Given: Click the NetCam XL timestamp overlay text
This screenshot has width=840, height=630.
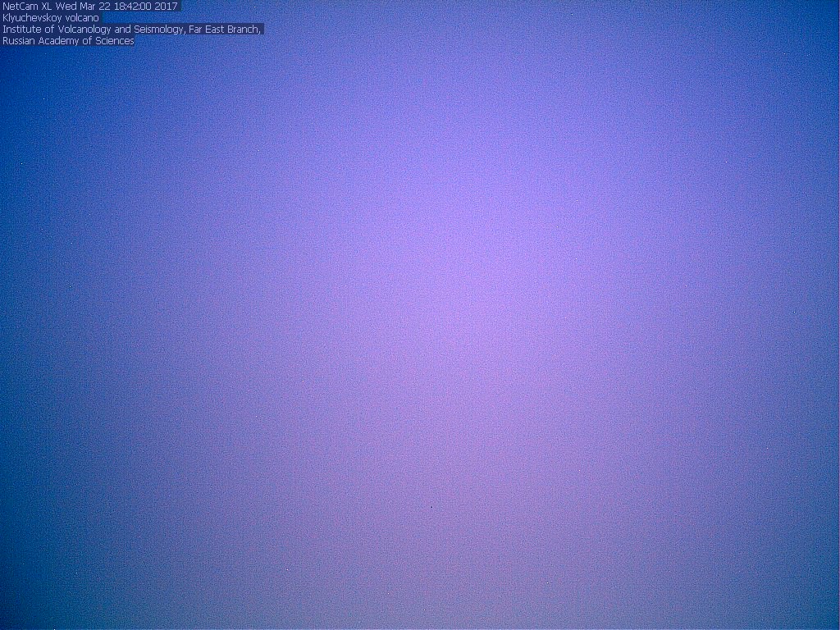Looking at the screenshot, I should point(90,7).
